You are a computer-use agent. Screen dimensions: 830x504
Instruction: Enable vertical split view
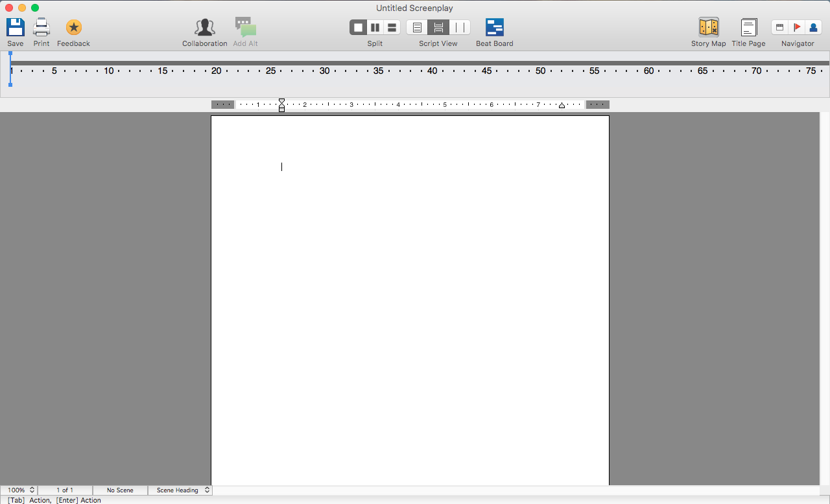375,27
